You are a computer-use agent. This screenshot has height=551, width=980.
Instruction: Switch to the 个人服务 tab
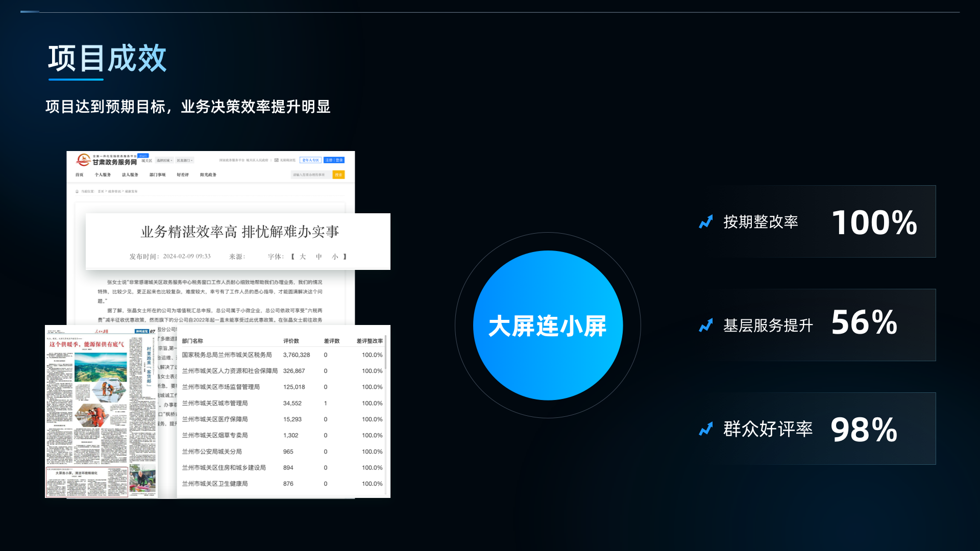(103, 174)
